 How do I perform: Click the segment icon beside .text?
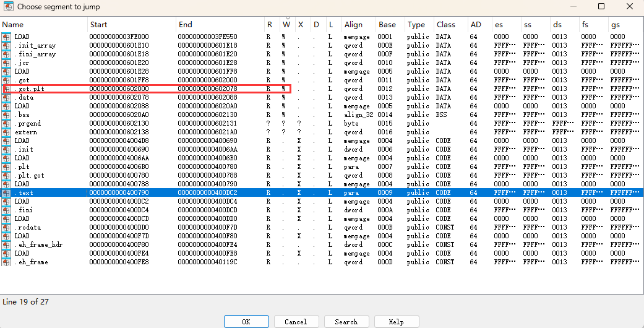tap(6, 192)
